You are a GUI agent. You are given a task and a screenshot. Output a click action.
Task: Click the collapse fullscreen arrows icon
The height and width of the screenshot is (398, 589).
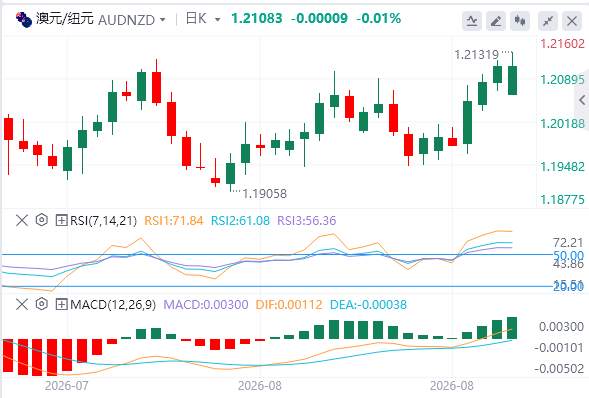pos(548,21)
